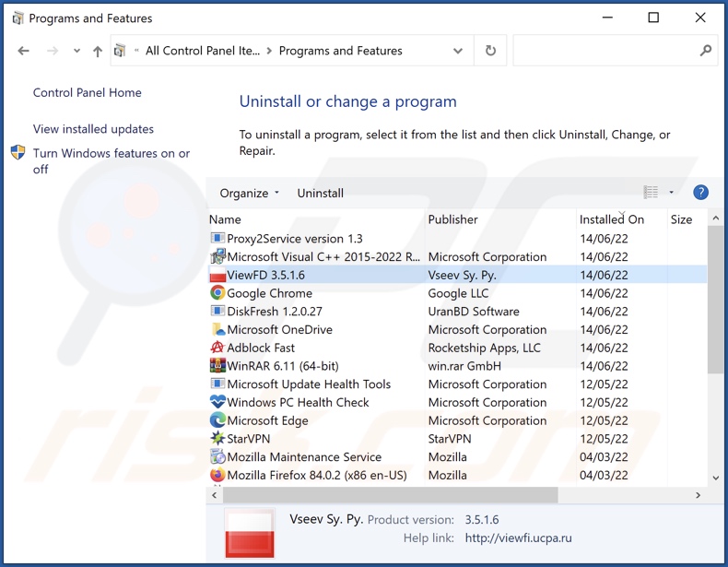Sort by Size column header

coord(687,219)
